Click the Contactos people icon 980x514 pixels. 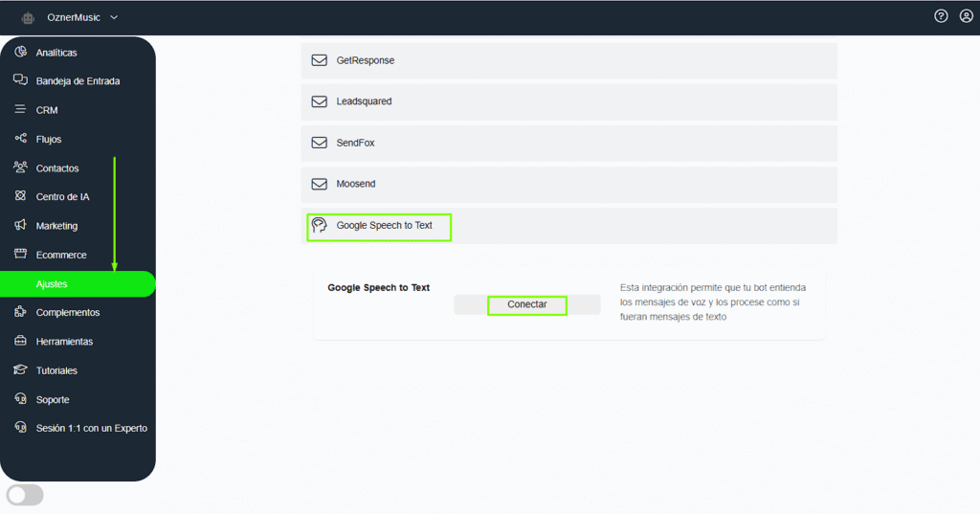tap(21, 167)
